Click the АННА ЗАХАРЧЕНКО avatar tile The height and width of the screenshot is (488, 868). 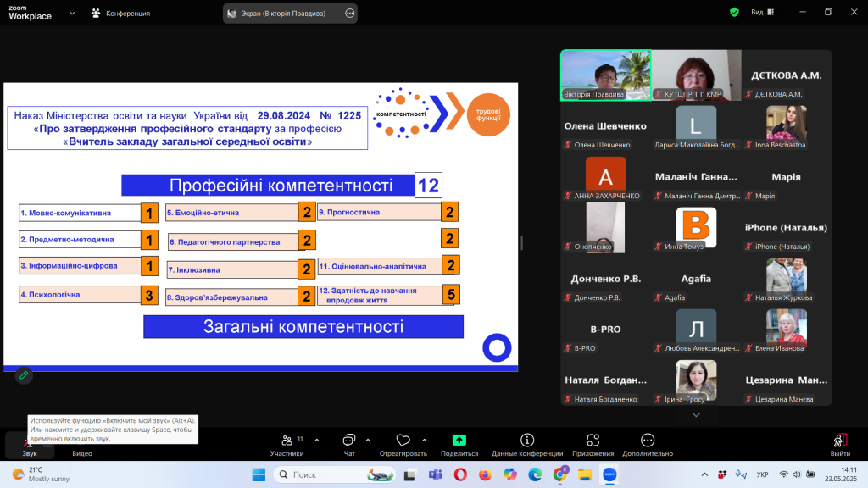pyautogui.click(x=605, y=177)
